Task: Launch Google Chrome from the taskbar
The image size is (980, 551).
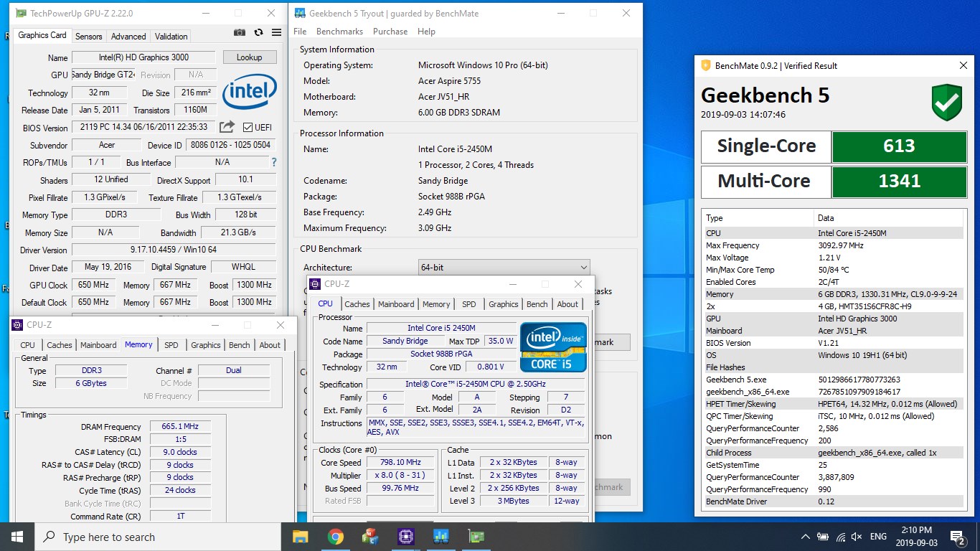Action: 335,537
